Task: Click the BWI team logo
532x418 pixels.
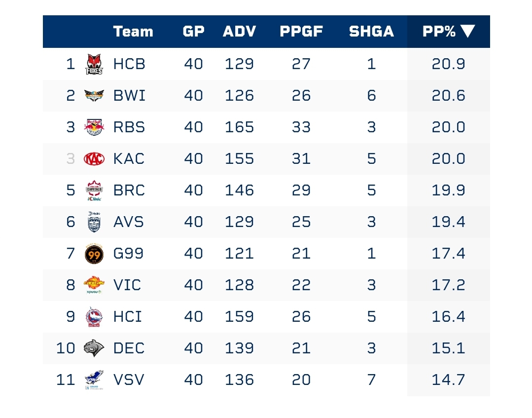Action: pos(94,95)
